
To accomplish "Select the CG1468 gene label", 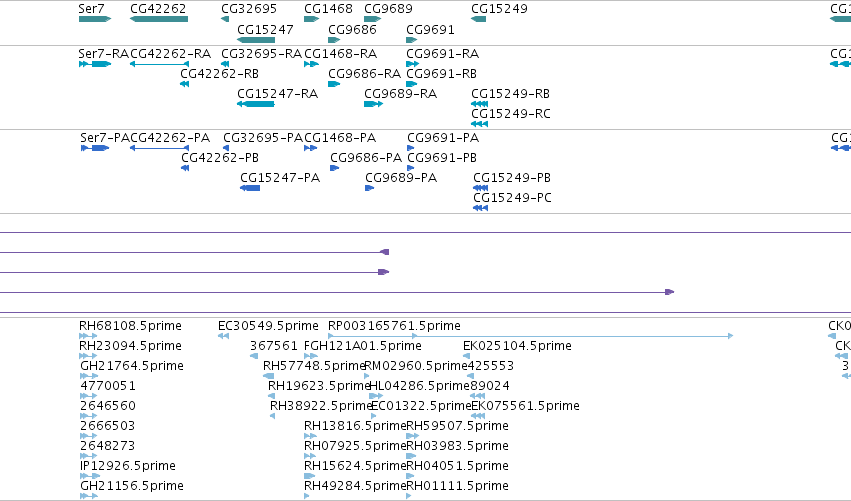I will 328,9.
